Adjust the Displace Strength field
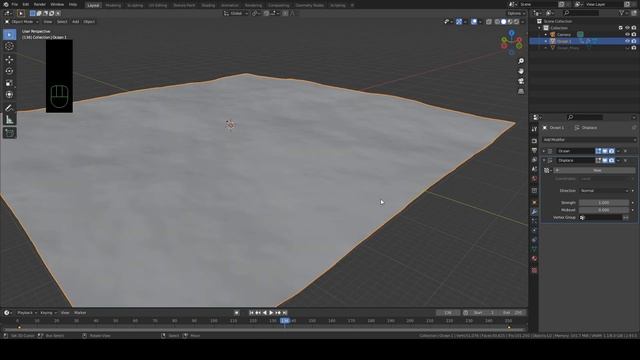This screenshot has height=360, width=640. 604,202
